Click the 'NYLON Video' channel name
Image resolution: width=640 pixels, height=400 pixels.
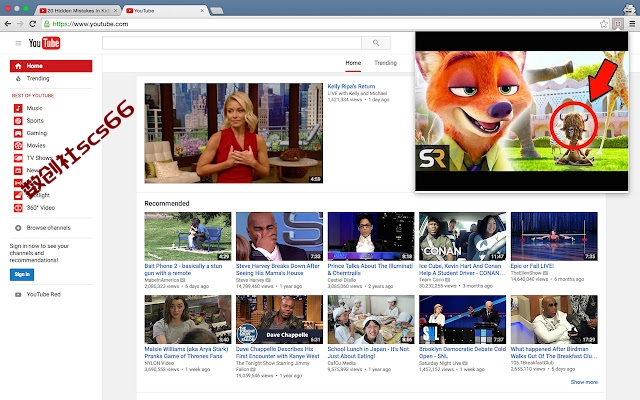159,363
